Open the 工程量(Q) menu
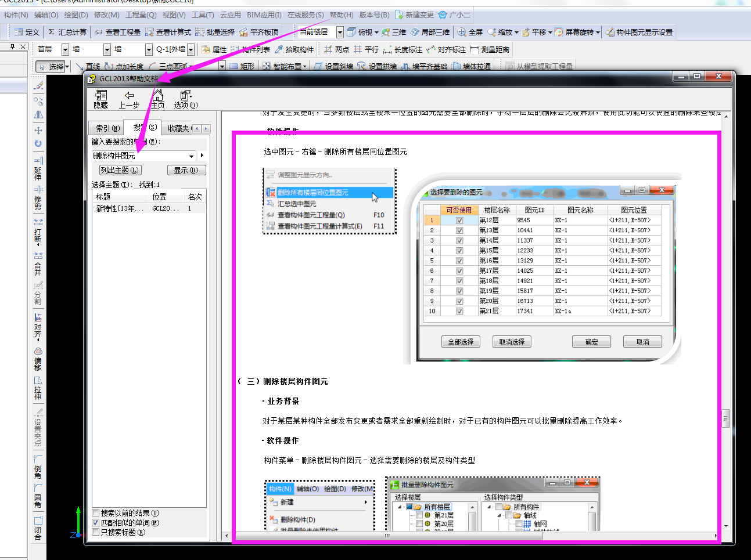The width and height of the screenshot is (751, 560). [x=141, y=15]
